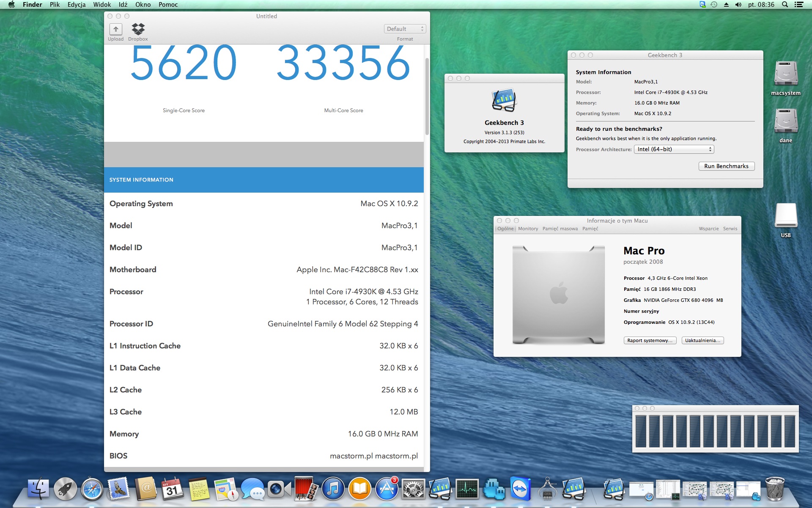Viewport: 812px width, 508px height.
Task: Open Launchpad rocket icon in the Dock
Action: click(65, 489)
